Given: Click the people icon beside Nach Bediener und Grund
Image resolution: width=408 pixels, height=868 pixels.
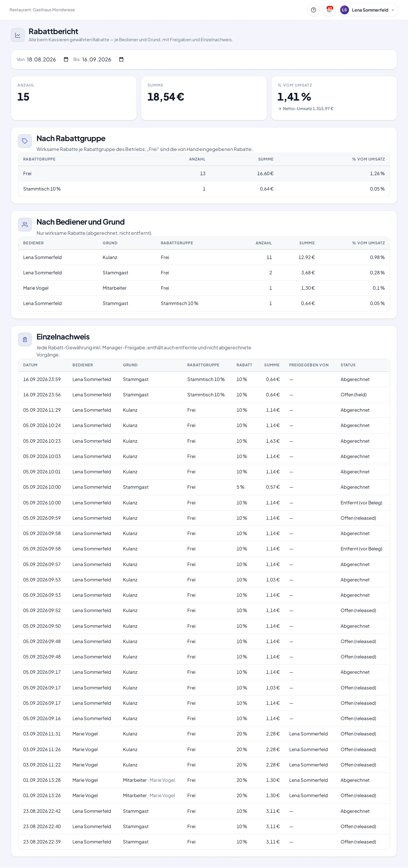Looking at the screenshot, I should coord(25,224).
